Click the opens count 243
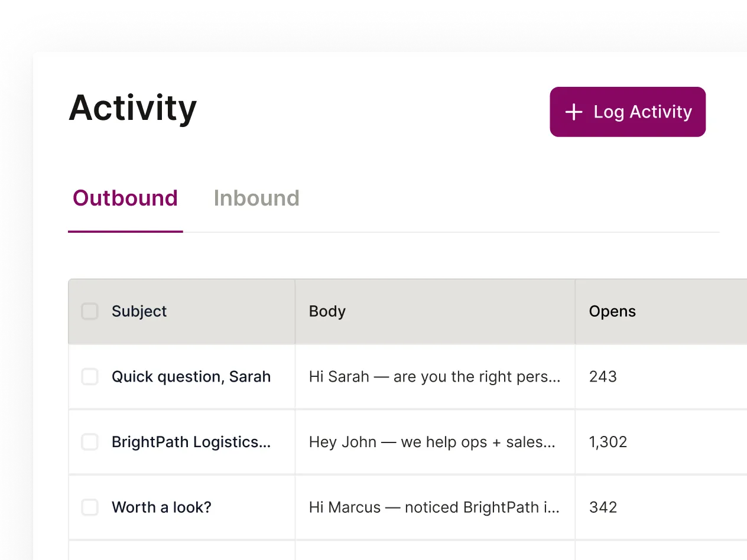This screenshot has width=747, height=560. click(x=602, y=376)
